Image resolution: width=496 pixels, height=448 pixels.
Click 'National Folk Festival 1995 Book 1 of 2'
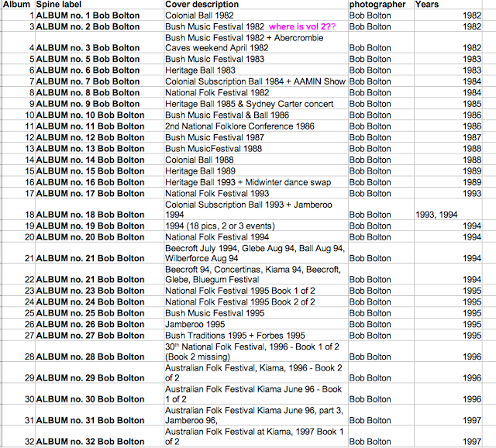(x=256, y=291)
